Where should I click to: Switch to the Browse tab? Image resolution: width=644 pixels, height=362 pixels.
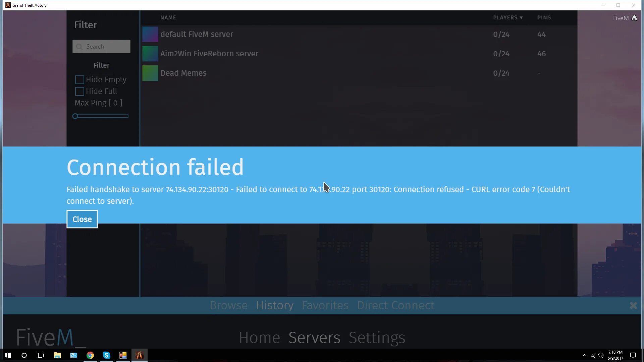tap(228, 305)
